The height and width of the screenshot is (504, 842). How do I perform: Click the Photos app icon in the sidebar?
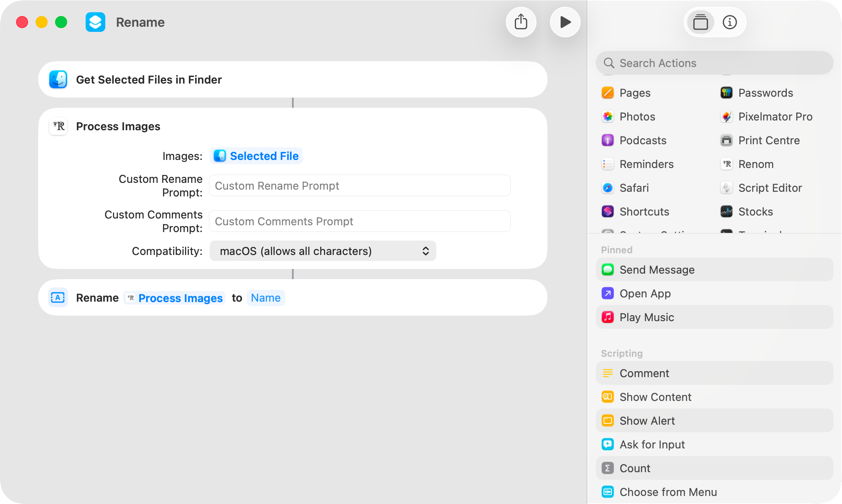click(x=608, y=116)
